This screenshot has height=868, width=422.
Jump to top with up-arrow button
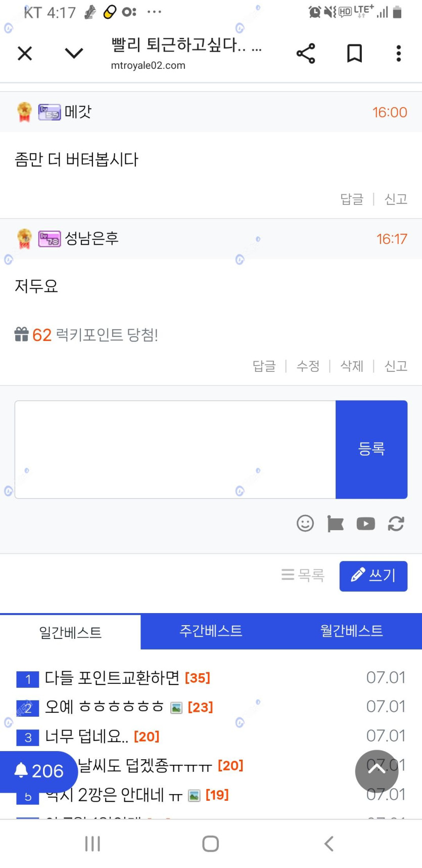click(x=377, y=771)
